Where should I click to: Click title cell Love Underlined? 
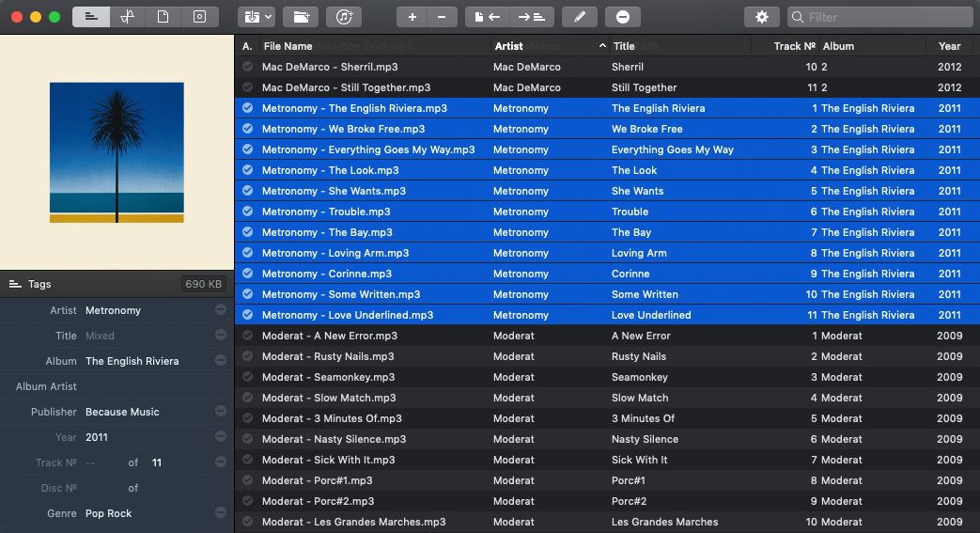pyautogui.click(x=651, y=315)
